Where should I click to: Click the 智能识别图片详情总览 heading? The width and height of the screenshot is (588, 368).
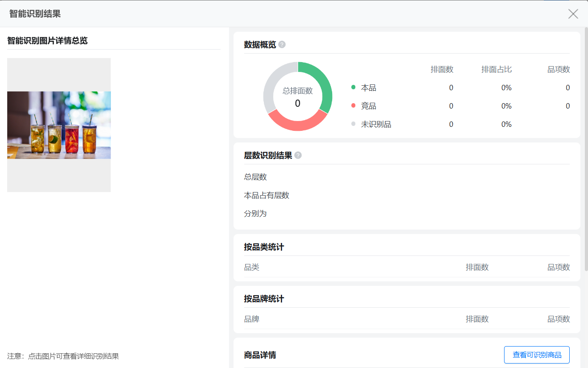[47, 41]
